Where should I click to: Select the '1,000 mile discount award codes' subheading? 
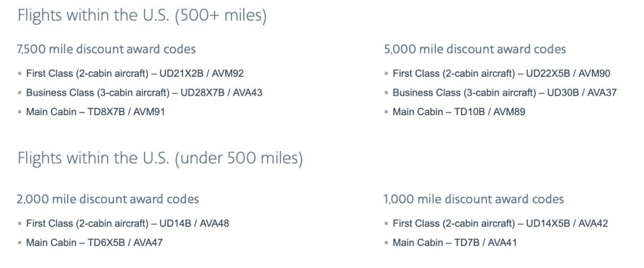click(474, 199)
